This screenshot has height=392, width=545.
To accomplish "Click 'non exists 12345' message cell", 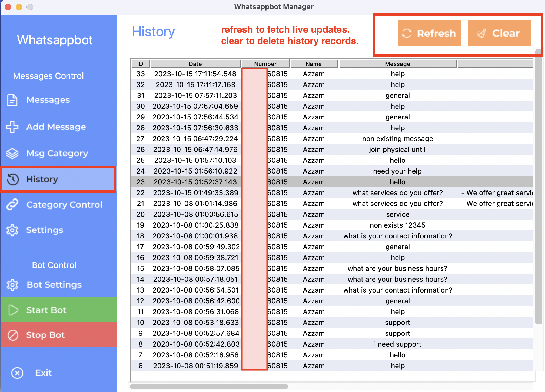I will [x=398, y=225].
